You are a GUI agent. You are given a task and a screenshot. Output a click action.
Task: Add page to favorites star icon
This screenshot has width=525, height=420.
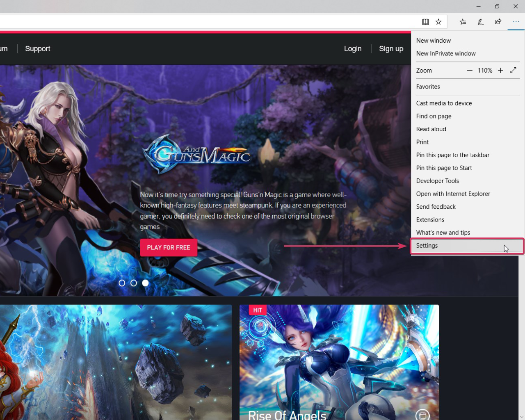tap(438, 22)
